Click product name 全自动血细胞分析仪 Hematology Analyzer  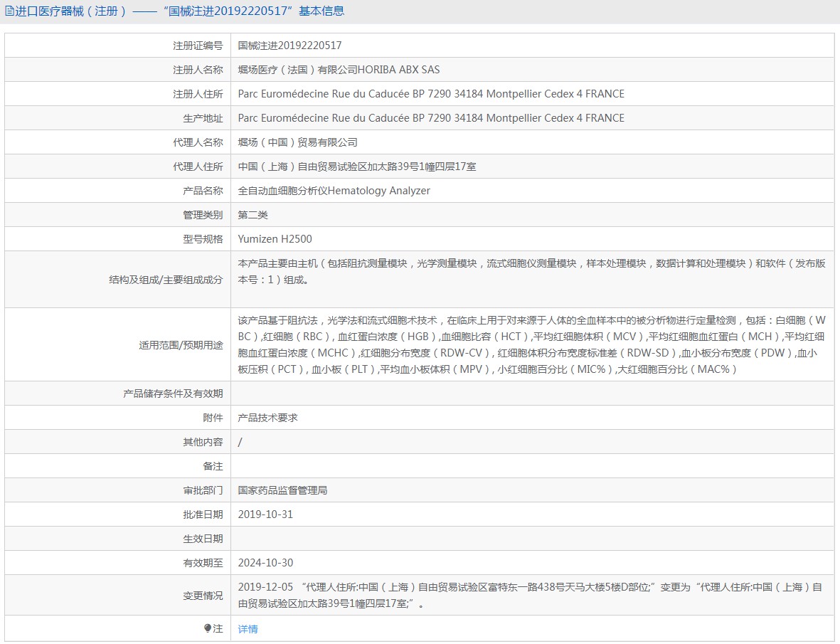tap(334, 191)
